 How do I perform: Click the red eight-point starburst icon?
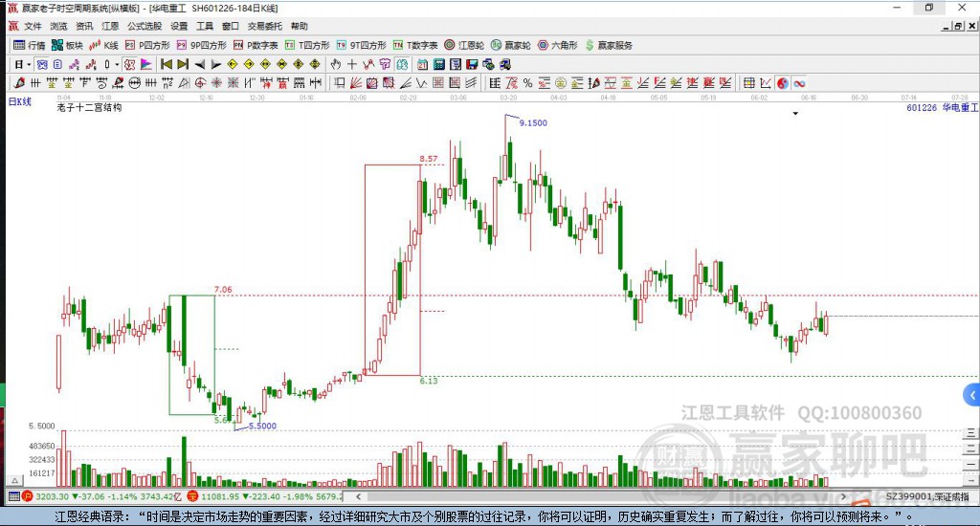coord(216,83)
